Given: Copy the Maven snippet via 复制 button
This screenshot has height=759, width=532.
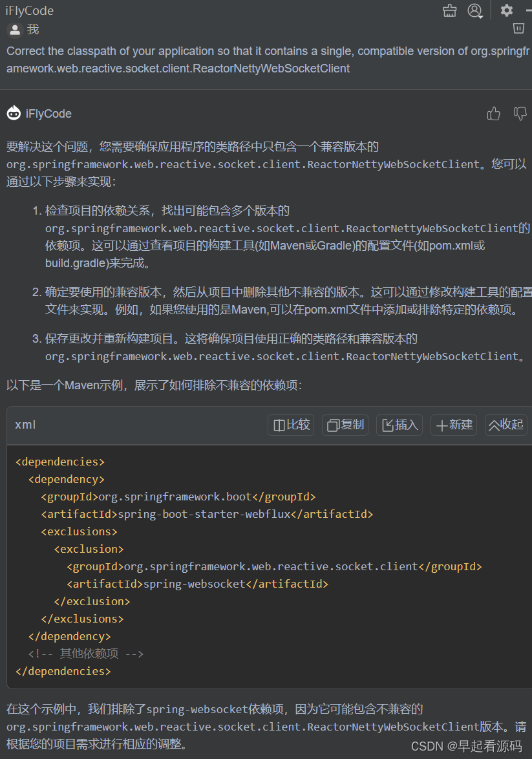Looking at the screenshot, I should point(345,425).
